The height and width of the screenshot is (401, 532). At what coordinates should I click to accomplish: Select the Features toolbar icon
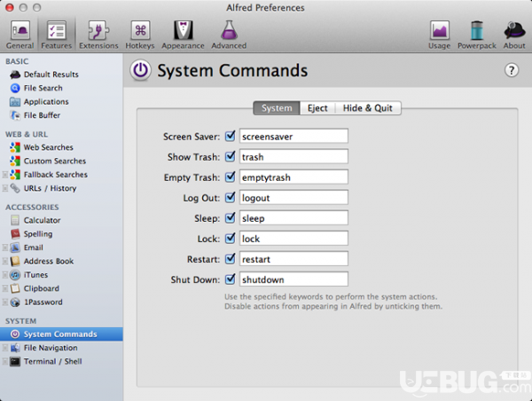click(57, 35)
